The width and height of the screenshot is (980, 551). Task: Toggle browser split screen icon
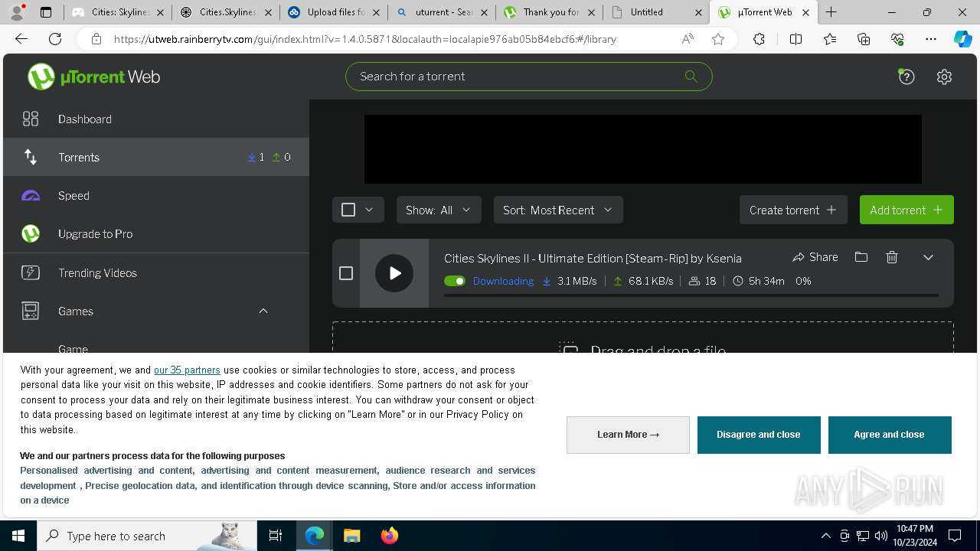click(795, 39)
